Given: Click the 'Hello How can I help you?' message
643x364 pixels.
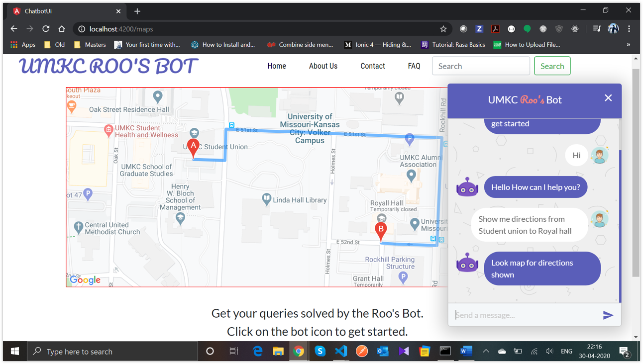Looking at the screenshot, I should [x=536, y=187].
